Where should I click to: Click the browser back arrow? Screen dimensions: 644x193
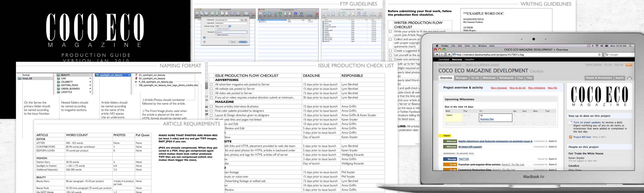tap(437, 55)
